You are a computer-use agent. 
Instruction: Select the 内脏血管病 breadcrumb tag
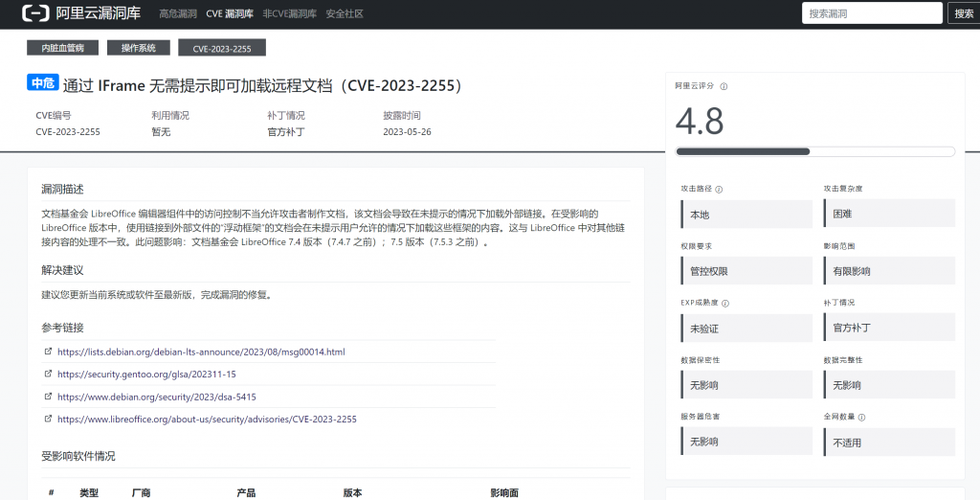pos(63,48)
